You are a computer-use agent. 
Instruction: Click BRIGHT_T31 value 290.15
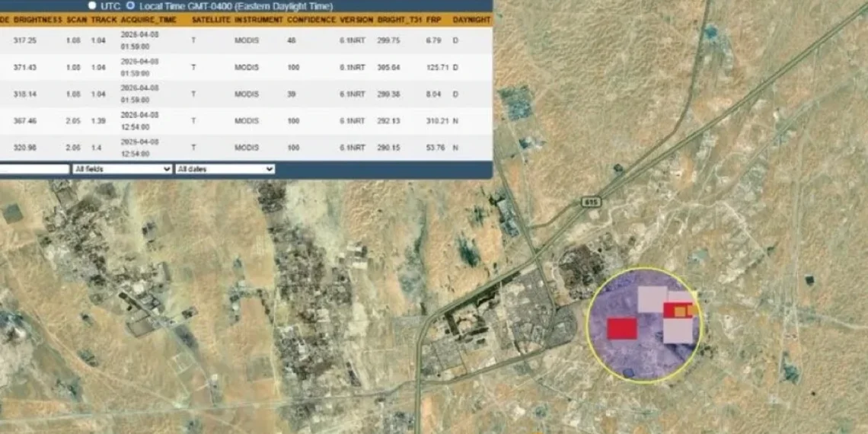(388, 148)
